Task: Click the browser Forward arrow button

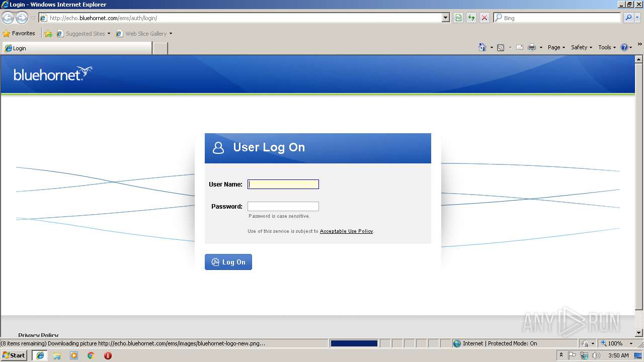Action: coord(22,18)
